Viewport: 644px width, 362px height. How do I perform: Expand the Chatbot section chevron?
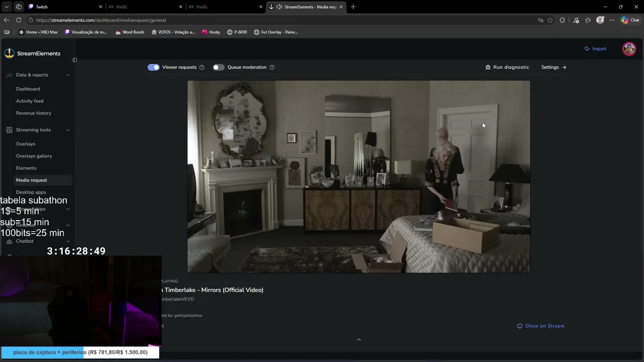pyautogui.click(x=68, y=241)
